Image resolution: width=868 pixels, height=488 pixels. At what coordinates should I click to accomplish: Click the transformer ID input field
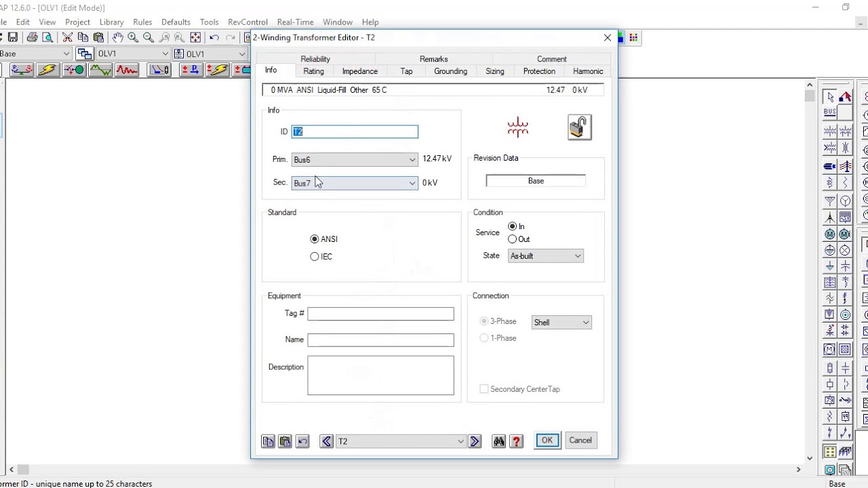355,131
